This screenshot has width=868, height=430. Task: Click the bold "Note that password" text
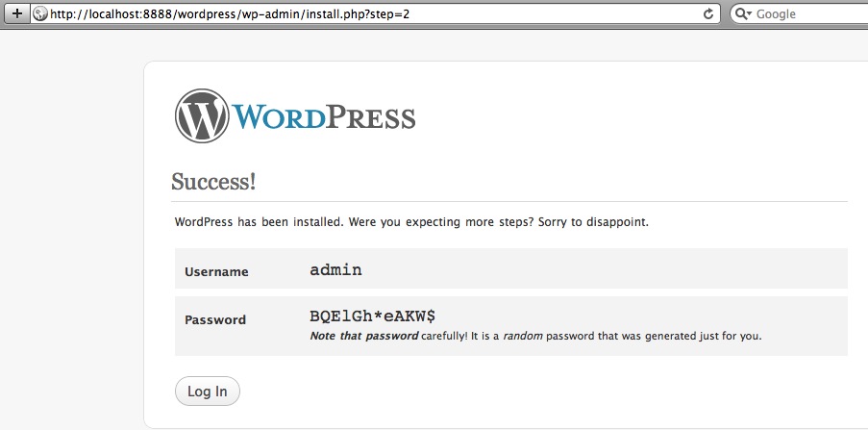click(364, 336)
